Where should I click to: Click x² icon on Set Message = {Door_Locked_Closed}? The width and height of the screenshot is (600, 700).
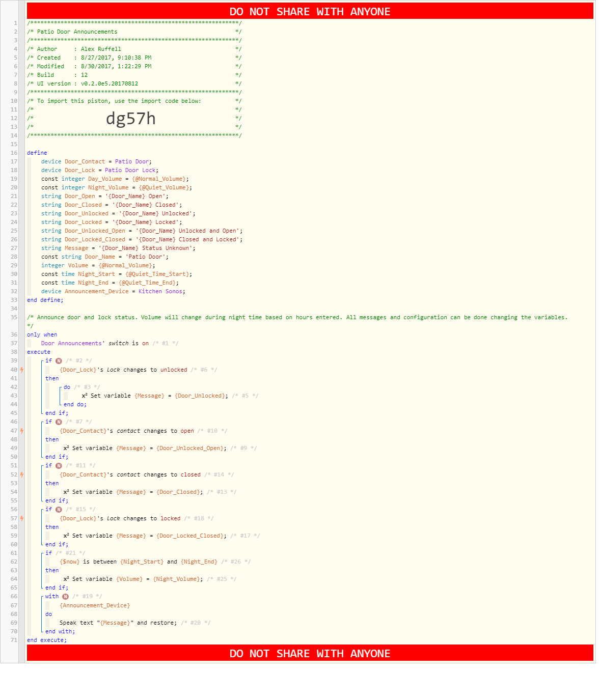pyautogui.click(x=66, y=536)
